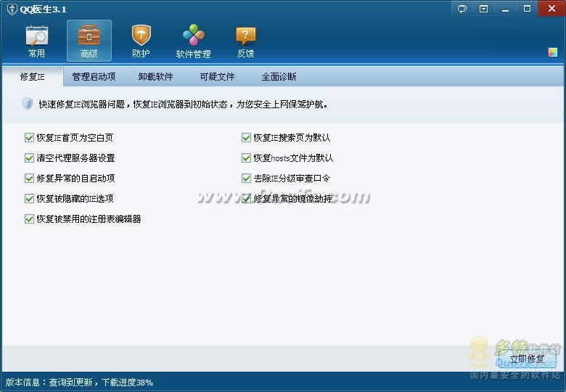Switch to the 管理启动项 tab

pyautogui.click(x=94, y=76)
